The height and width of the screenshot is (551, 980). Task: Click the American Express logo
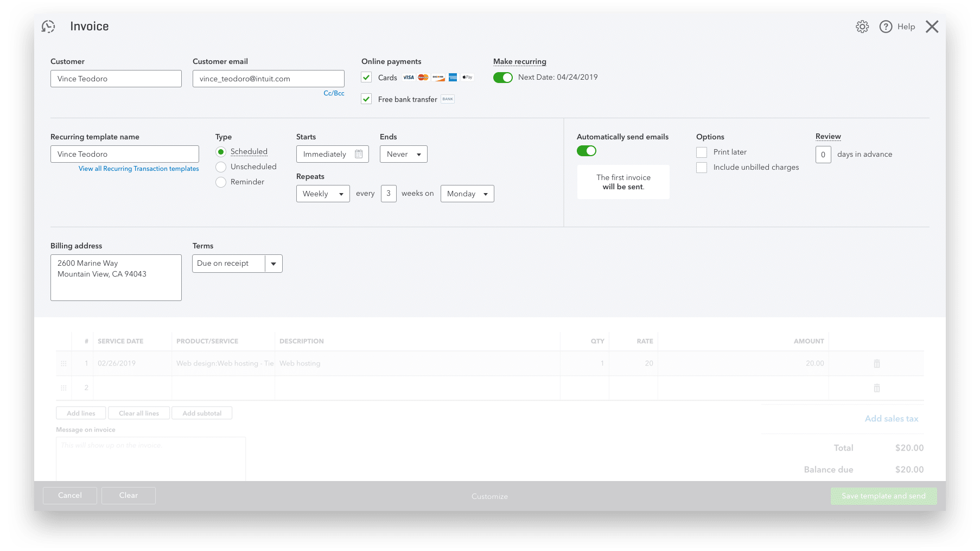point(453,78)
